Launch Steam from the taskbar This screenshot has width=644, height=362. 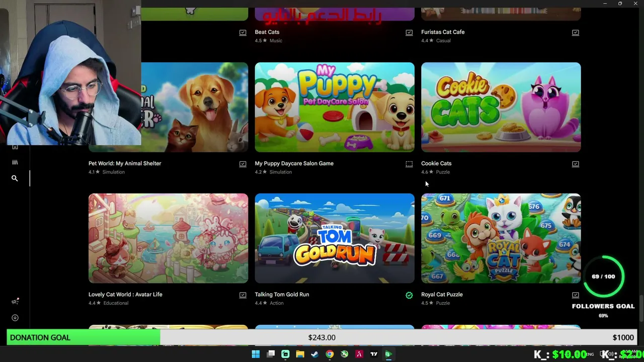pyautogui.click(x=315, y=354)
